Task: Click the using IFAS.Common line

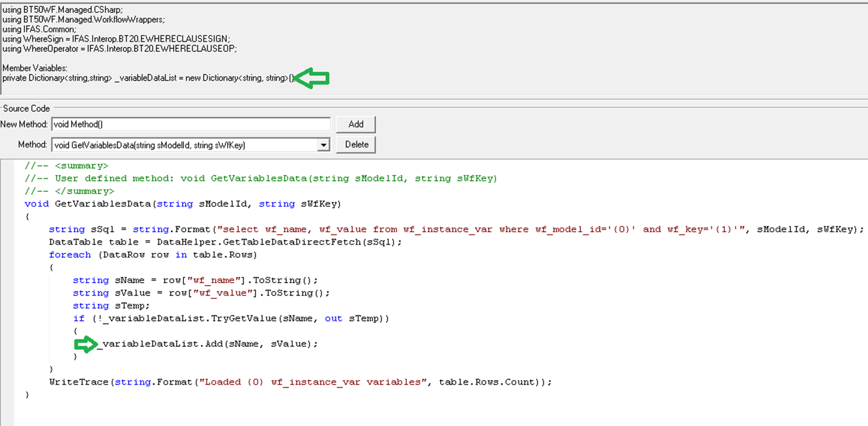Action: 41,29
